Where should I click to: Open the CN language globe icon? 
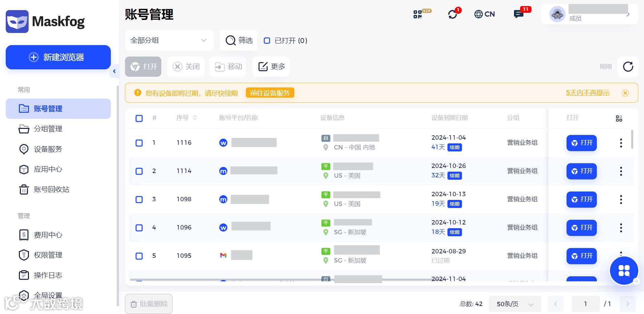point(484,14)
